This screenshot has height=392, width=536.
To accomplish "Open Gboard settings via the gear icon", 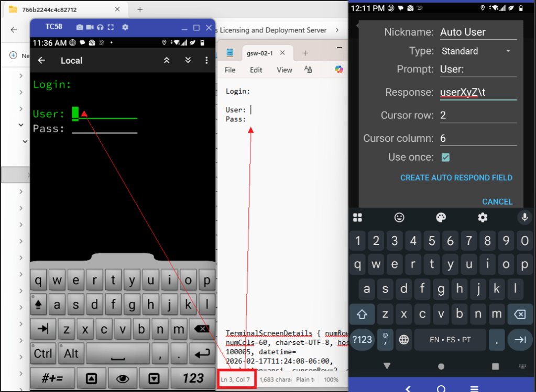I will [x=482, y=217].
